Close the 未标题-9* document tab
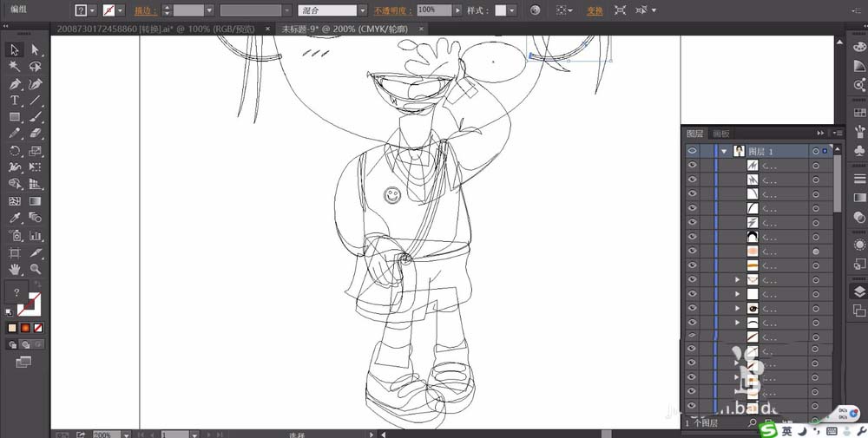Screen dimensions: 868x438 421,29
